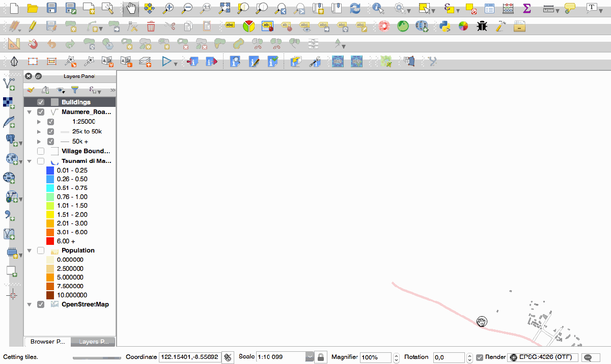Click the Open Project folder icon

[33, 8]
